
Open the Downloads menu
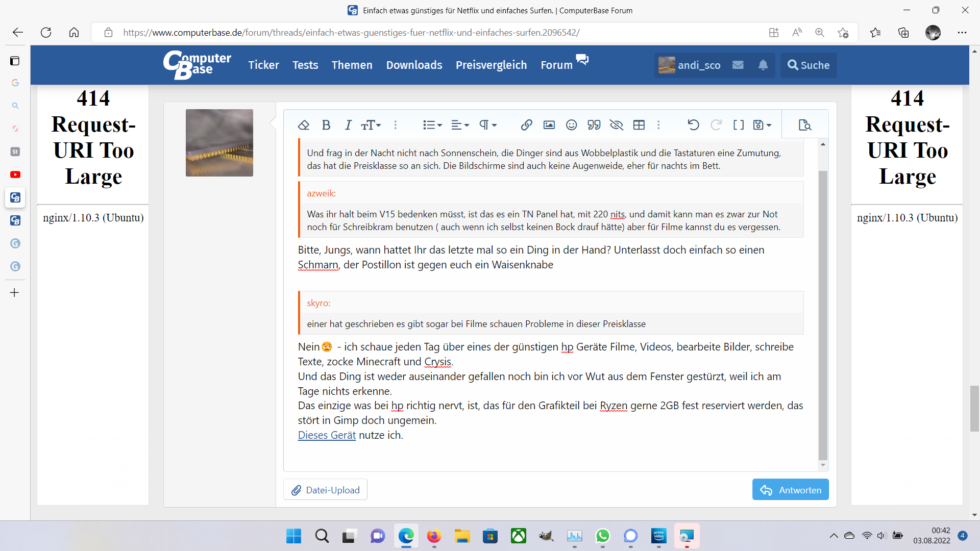[414, 65]
